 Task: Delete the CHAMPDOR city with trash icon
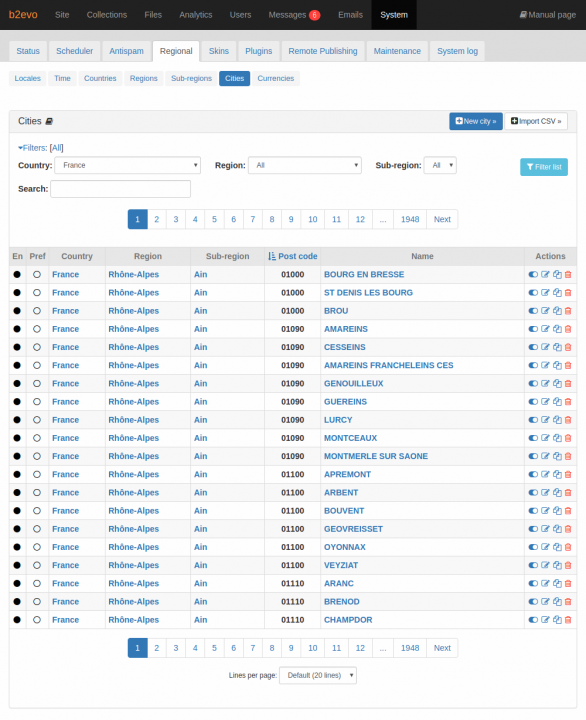568,620
